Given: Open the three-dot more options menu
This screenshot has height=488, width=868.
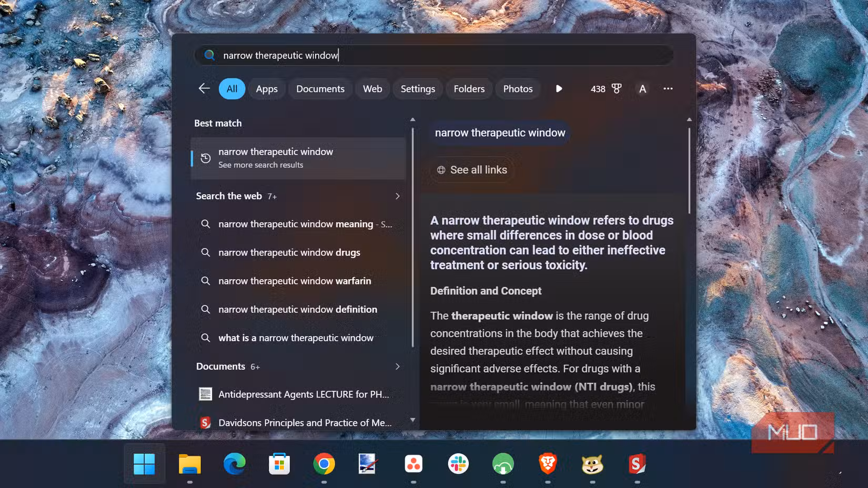Looking at the screenshot, I should tap(668, 88).
